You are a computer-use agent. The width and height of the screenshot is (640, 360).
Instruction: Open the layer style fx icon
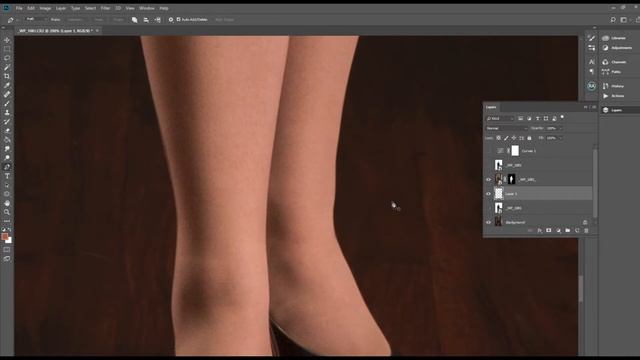540,231
